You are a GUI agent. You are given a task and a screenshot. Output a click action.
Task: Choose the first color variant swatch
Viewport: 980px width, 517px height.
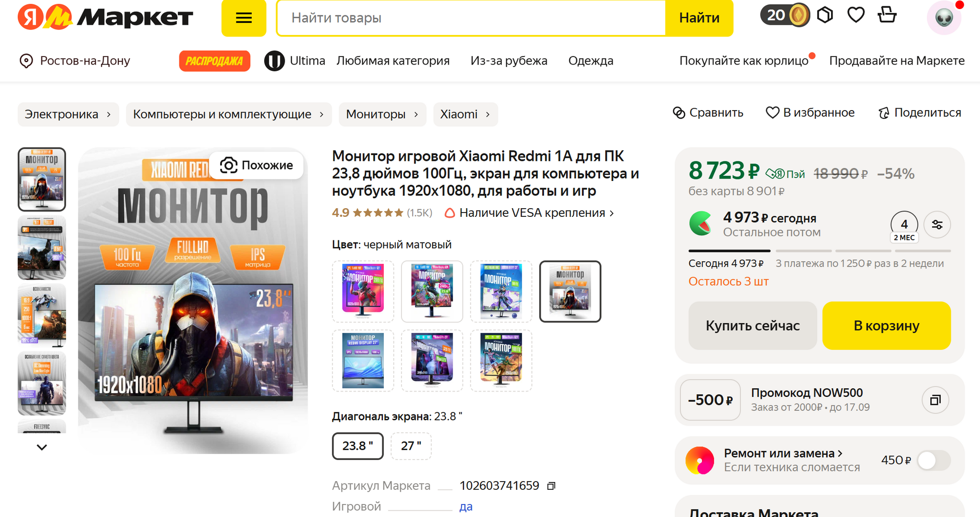point(363,292)
